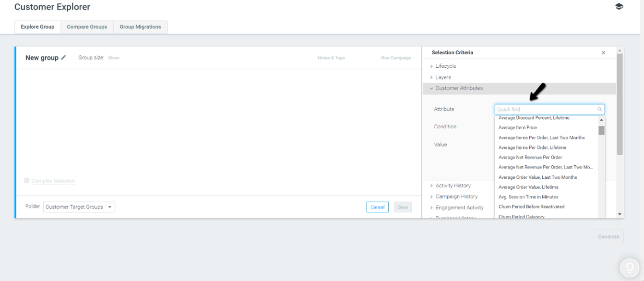The image size is (644, 281).
Task: Click the Selection Criteria panel scrollbar thumb
Action: click(620, 104)
